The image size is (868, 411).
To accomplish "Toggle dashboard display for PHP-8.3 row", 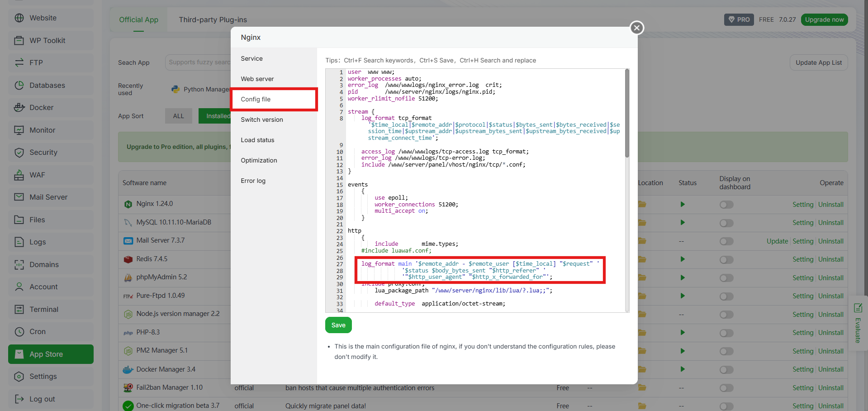I will point(726,333).
